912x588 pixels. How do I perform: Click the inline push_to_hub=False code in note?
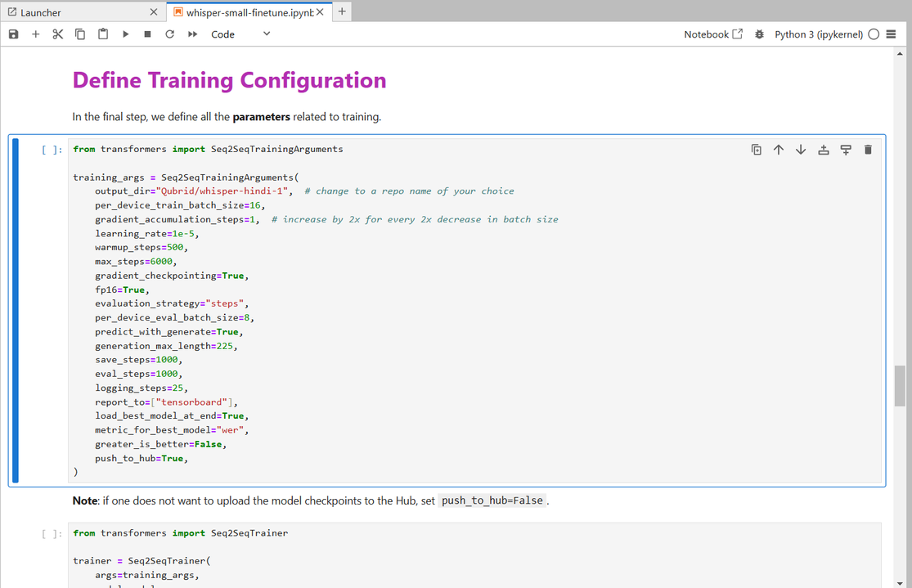point(492,500)
